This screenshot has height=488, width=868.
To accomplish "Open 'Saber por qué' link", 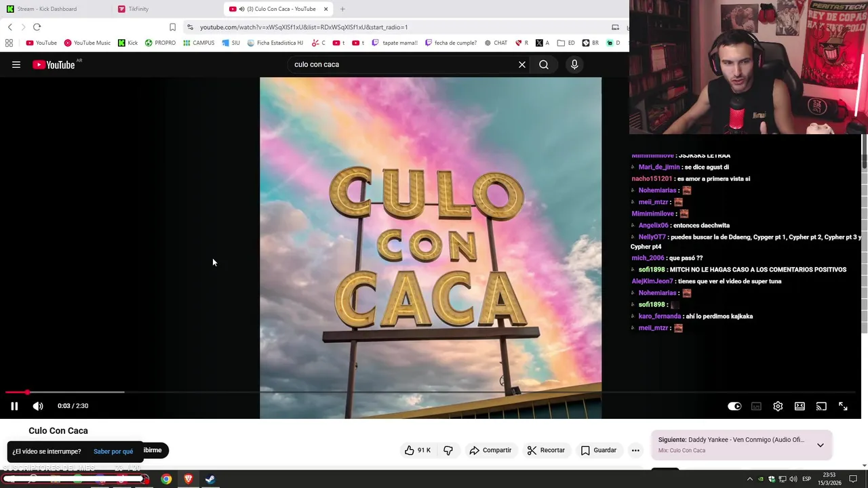I will coord(113,451).
